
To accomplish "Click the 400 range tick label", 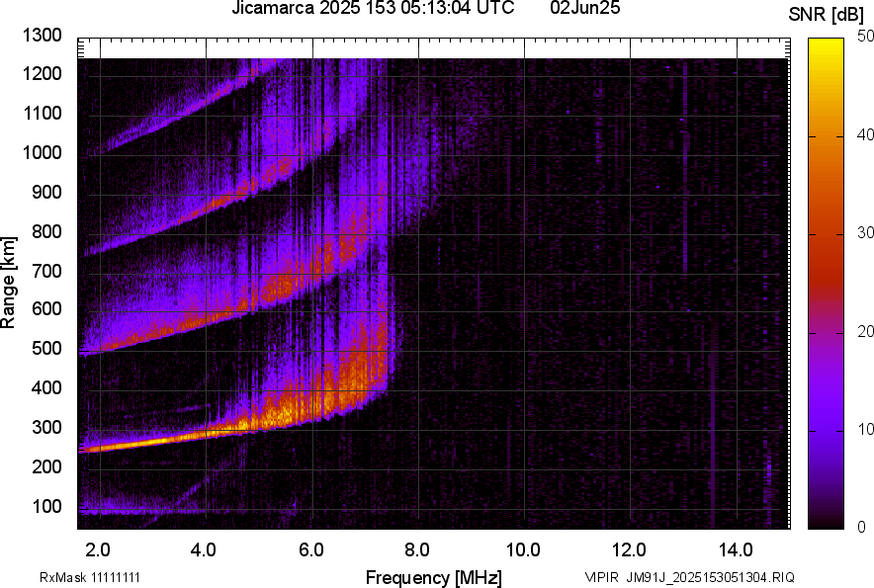I will coord(46,388).
